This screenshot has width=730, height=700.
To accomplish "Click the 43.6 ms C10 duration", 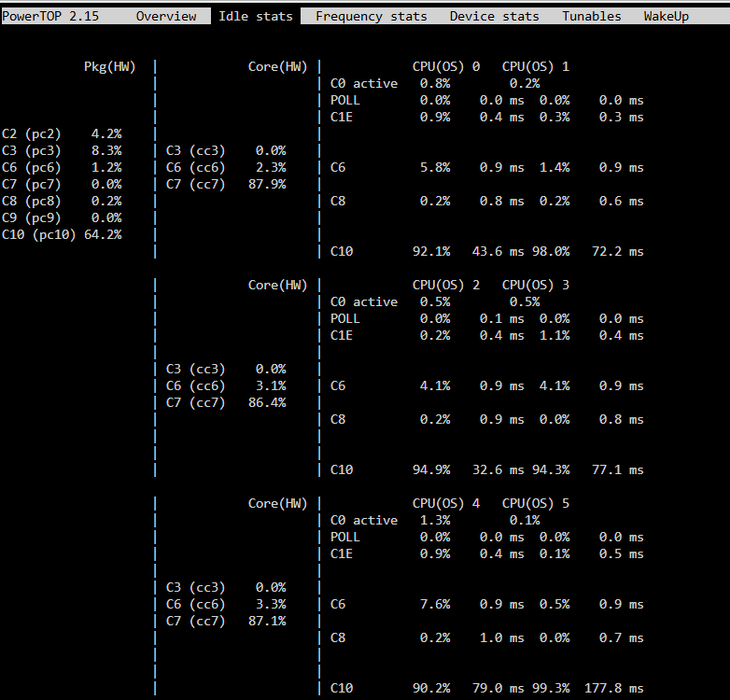I will click(498, 251).
